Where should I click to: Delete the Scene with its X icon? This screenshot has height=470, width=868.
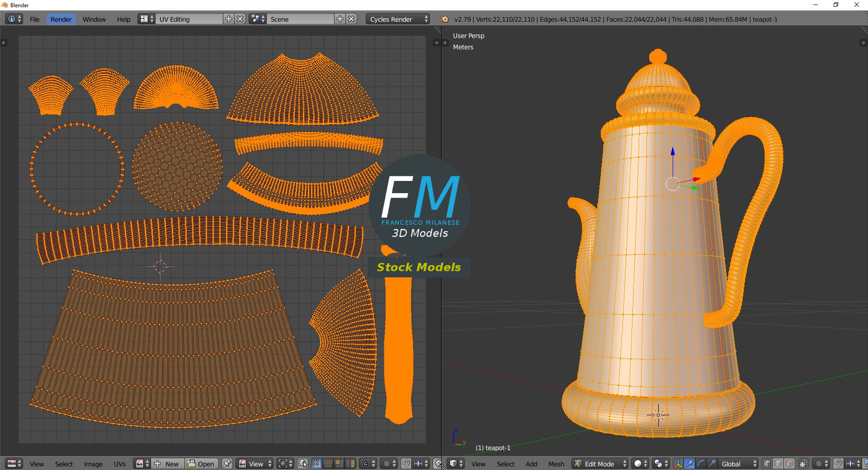(x=351, y=19)
